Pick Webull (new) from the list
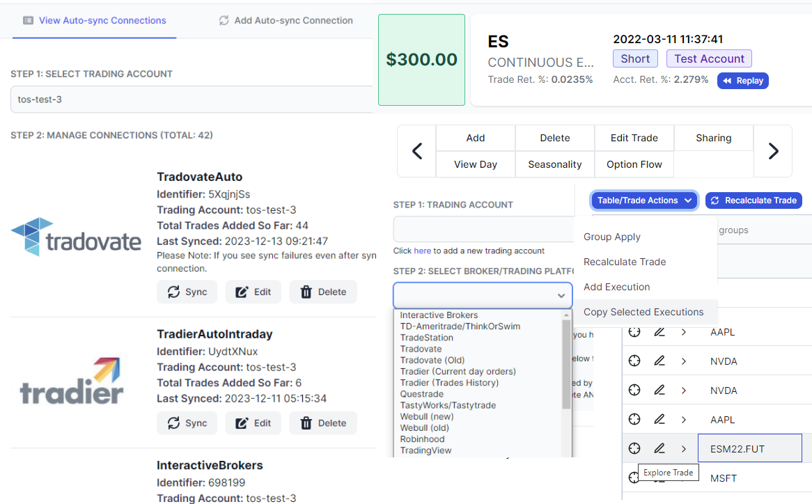 [x=427, y=416]
